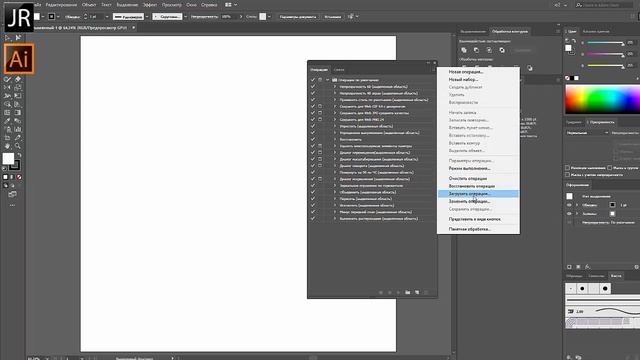The height and width of the screenshot is (360, 640).
Task: Open the 'Нормальное' blending mode dropdown
Action: coord(587,133)
